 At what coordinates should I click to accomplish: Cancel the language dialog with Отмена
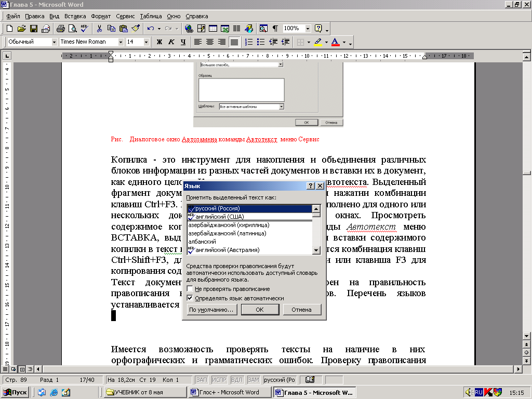point(302,310)
